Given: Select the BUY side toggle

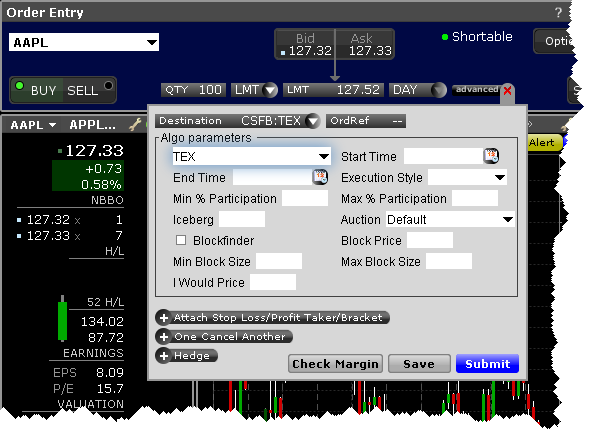Looking at the screenshot, I should 37,90.
